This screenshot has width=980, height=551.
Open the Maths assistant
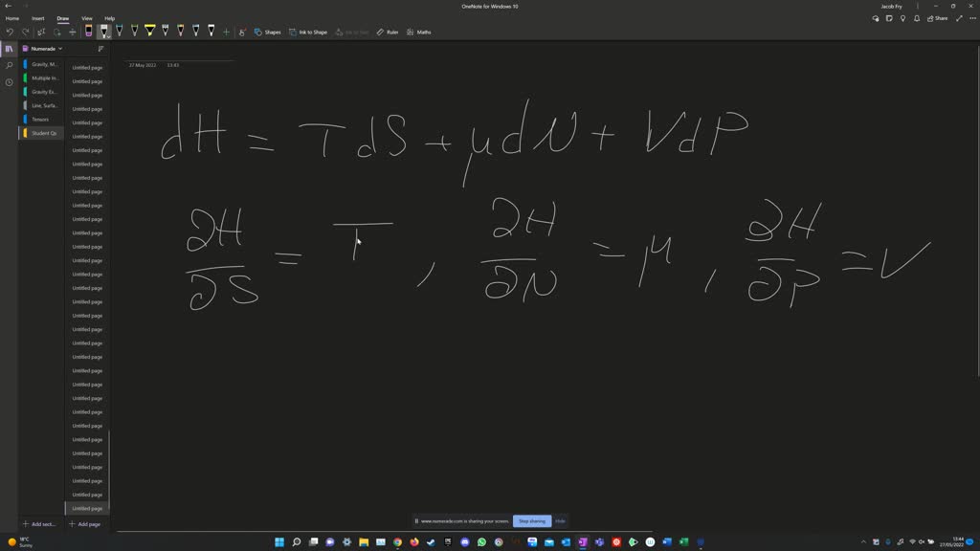point(419,32)
